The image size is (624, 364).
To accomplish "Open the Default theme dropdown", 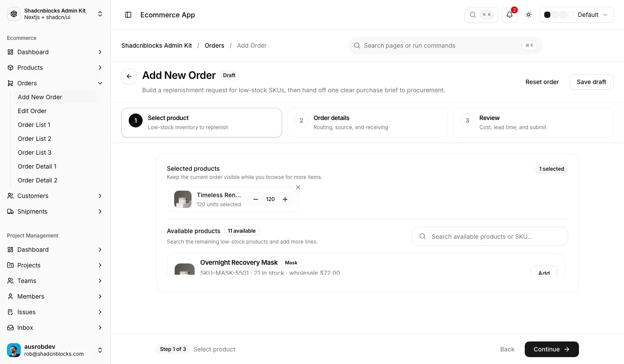I will click(576, 15).
